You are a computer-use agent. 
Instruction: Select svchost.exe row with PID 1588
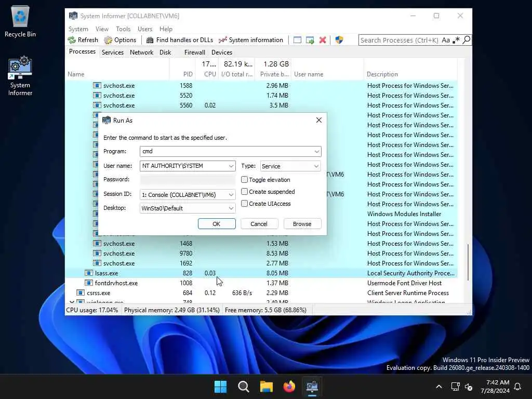[261, 86]
